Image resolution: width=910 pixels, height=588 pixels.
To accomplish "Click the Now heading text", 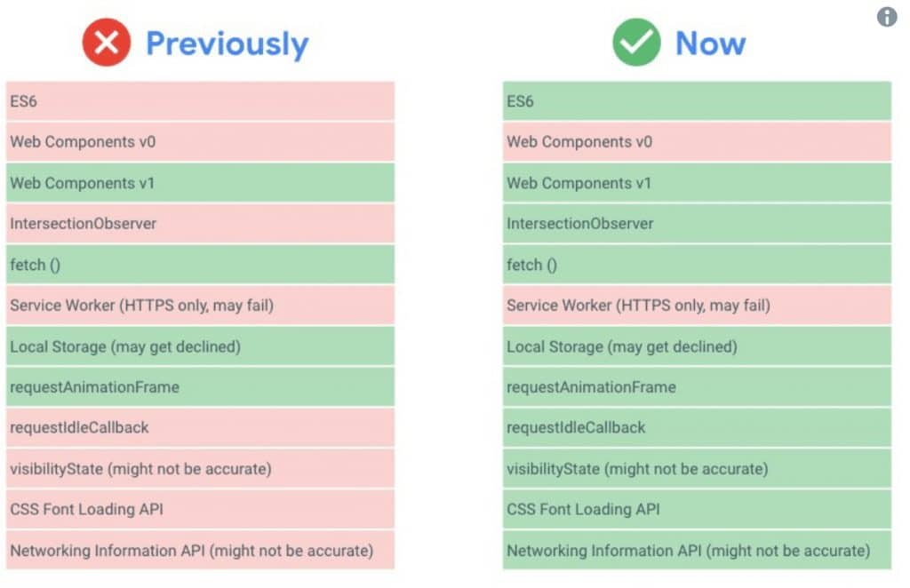I will (x=710, y=44).
